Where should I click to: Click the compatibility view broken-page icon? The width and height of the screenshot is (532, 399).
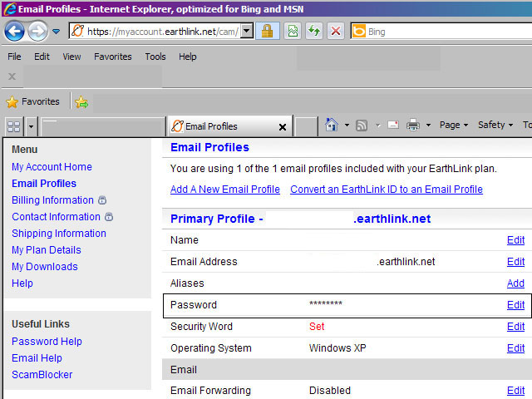[293, 32]
